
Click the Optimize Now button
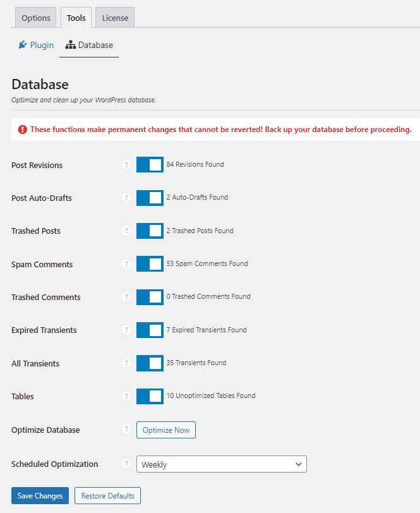click(x=165, y=430)
